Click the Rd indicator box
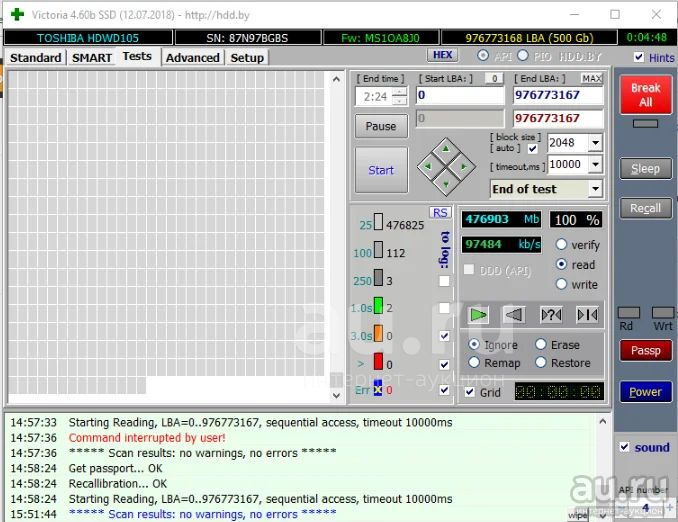This screenshot has width=678, height=522. point(629,313)
